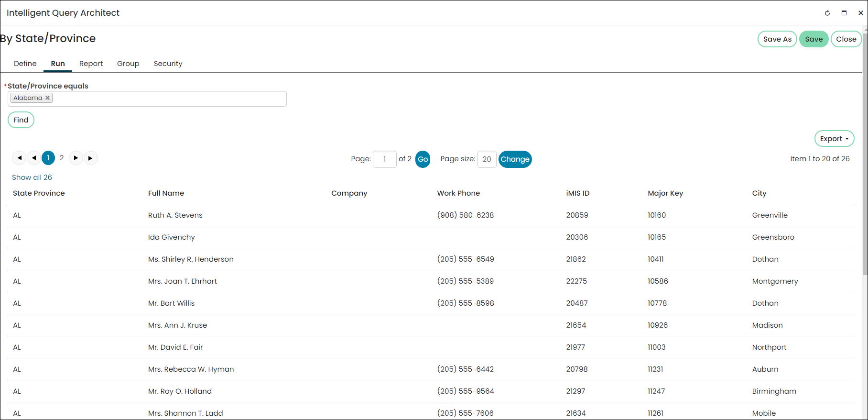Sort by iMIS ID column header
The image size is (868, 420).
(x=578, y=193)
